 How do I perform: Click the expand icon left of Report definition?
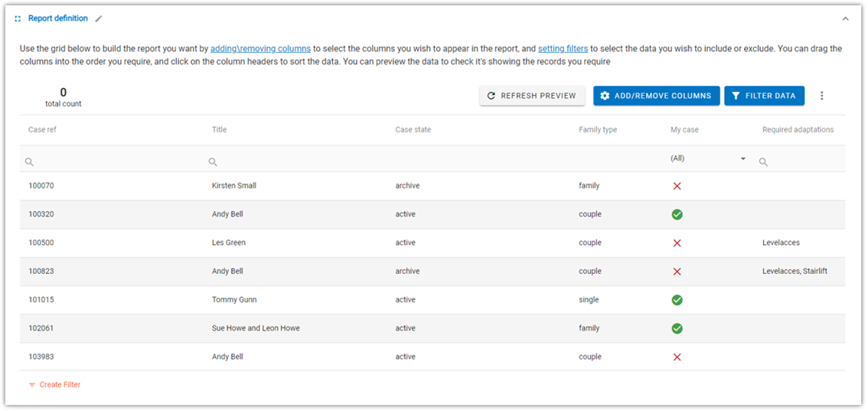(x=18, y=19)
